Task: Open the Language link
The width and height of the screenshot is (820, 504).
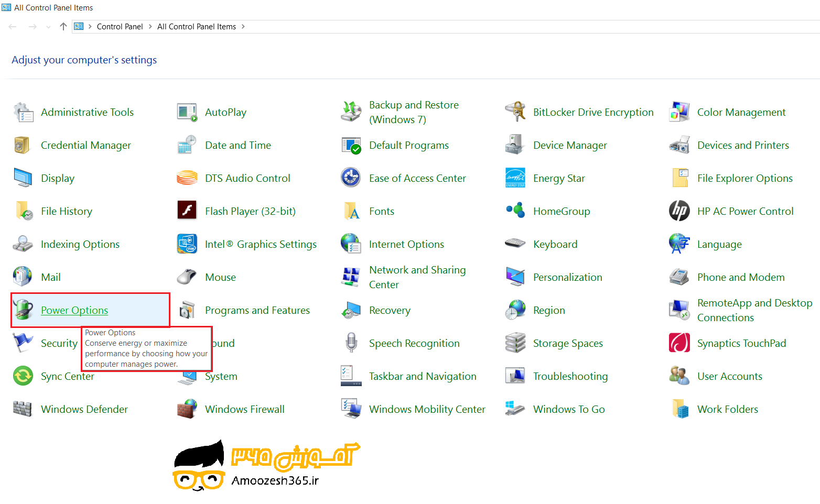Action: [719, 244]
